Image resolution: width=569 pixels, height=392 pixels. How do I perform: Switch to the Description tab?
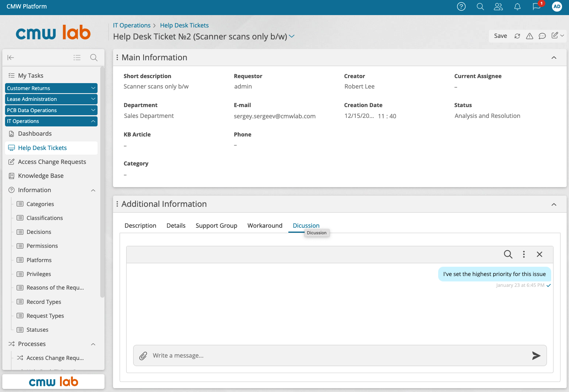tap(141, 226)
